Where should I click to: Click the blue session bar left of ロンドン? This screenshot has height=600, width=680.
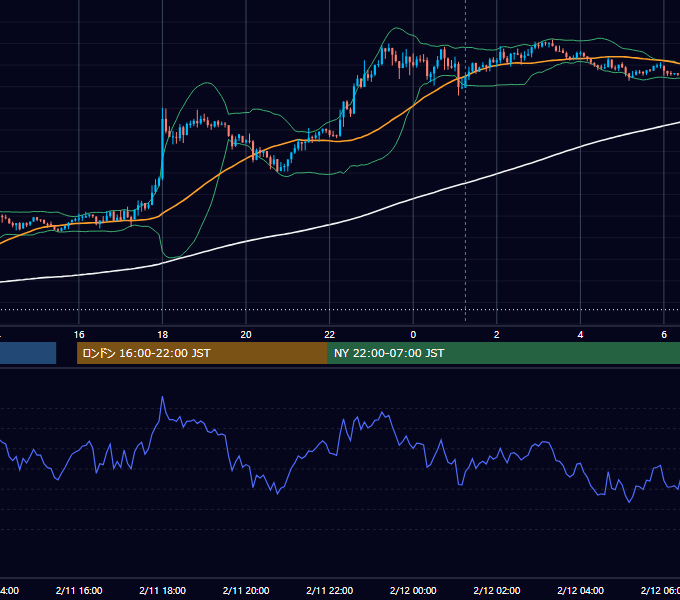[x=28, y=353]
